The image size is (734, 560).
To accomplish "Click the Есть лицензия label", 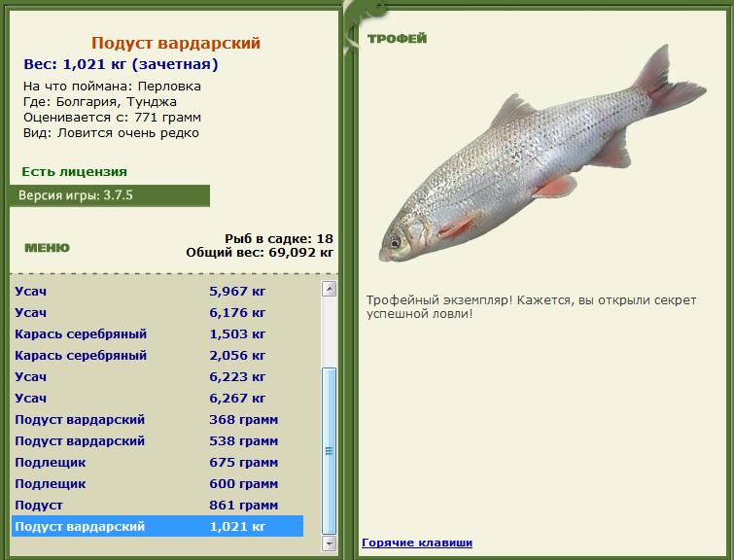I will tap(75, 172).
